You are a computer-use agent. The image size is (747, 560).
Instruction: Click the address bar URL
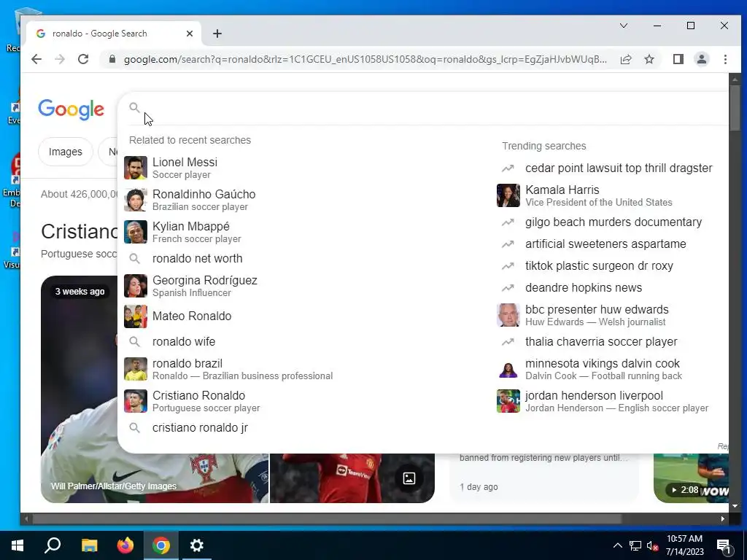pos(365,59)
